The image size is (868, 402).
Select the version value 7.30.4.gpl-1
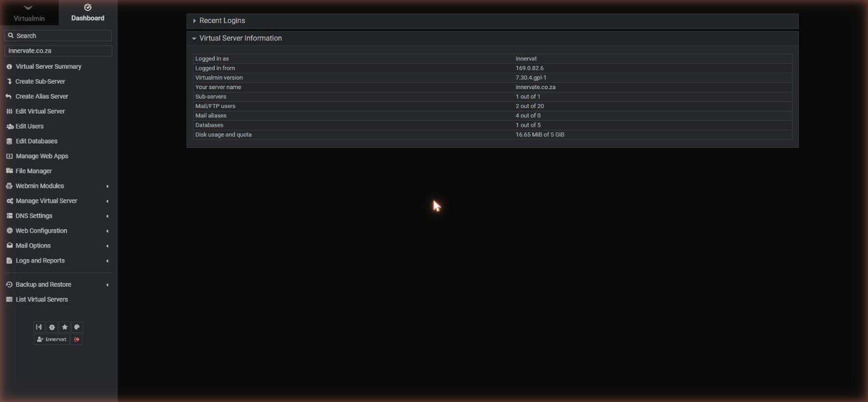pyautogui.click(x=531, y=78)
